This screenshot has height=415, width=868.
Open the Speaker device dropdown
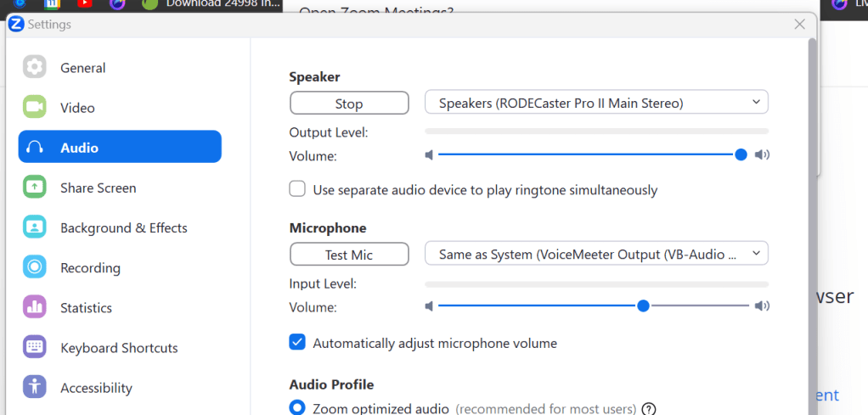click(596, 103)
